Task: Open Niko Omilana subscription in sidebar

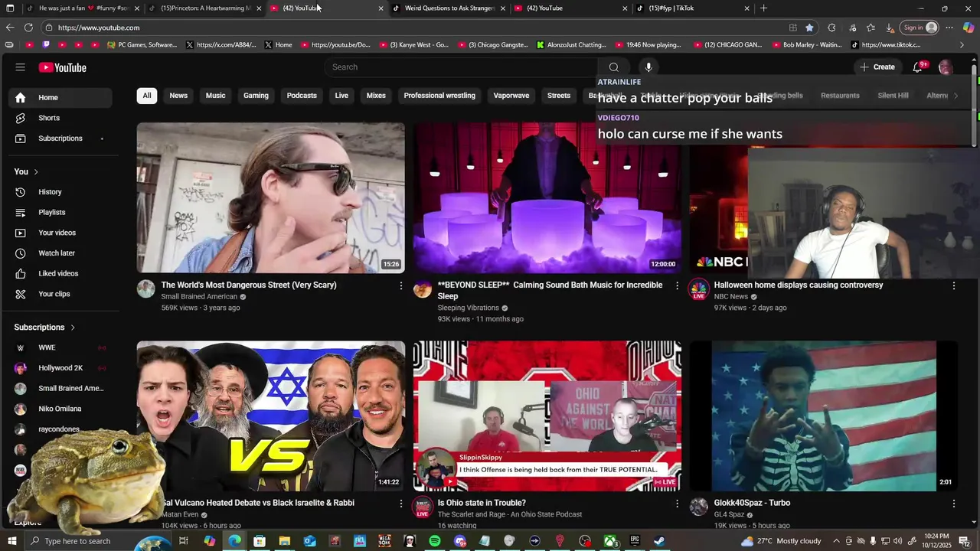Action: pos(60,409)
